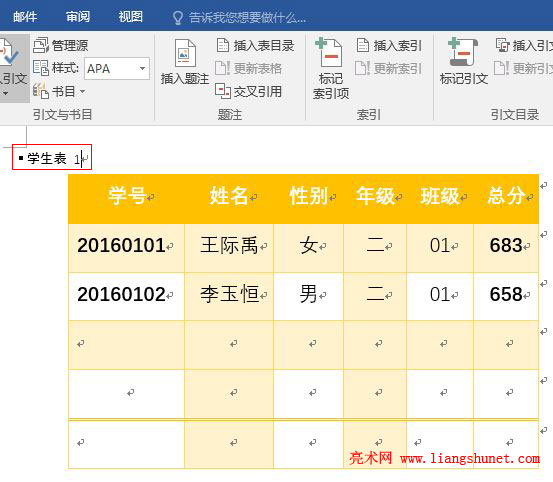The image size is (553, 482).
Task: Expand the Insert Citation dropdown arrow
Action: tap(5, 93)
